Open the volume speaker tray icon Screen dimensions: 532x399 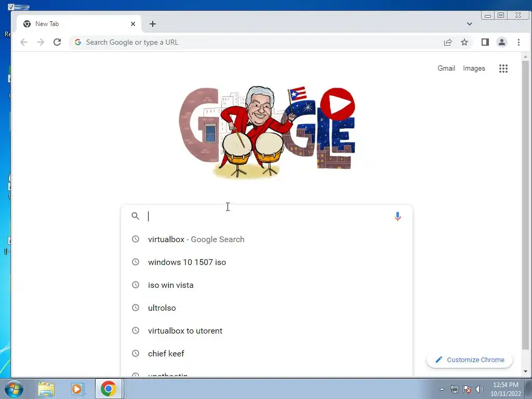click(x=480, y=389)
